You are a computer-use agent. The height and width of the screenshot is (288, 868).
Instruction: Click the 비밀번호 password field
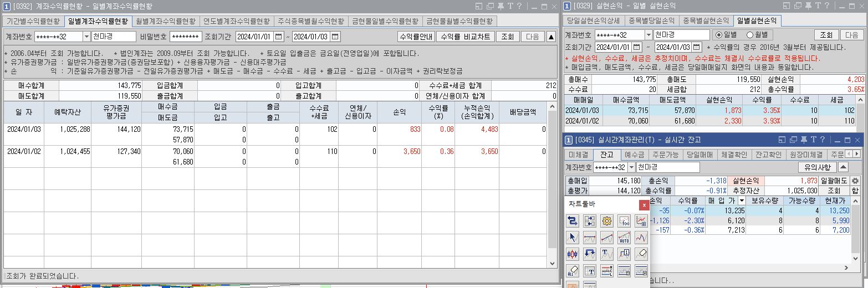[x=186, y=37]
